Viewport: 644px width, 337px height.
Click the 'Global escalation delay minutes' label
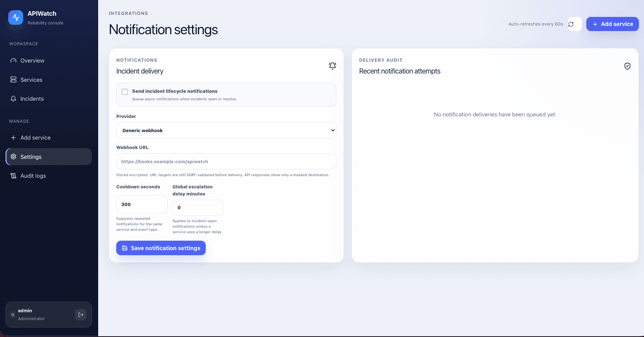pyautogui.click(x=192, y=190)
